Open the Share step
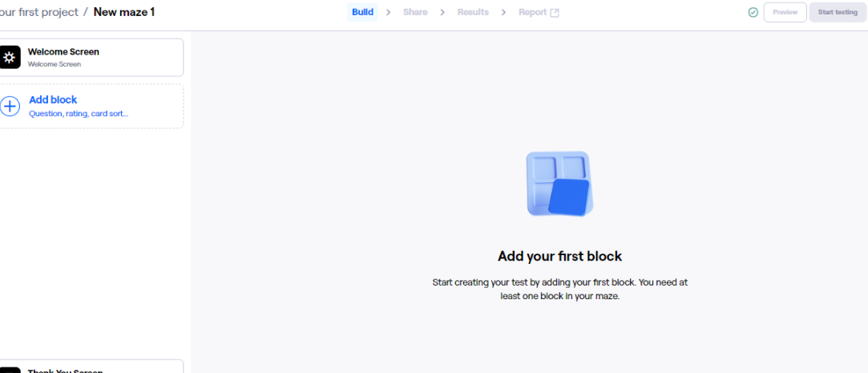The width and height of the screenshot is (868, 373). tap(415, 12)
